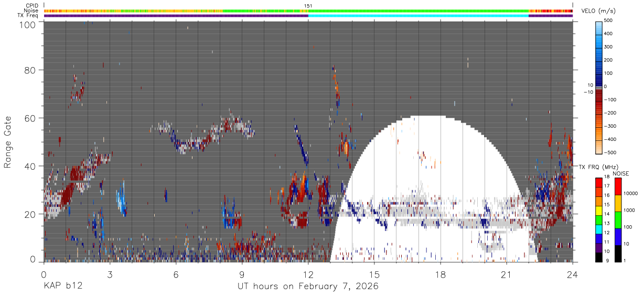This screenshot has height=297, width=644.
Task: Click the KAP b12 radar beam label
Action: 62,287
